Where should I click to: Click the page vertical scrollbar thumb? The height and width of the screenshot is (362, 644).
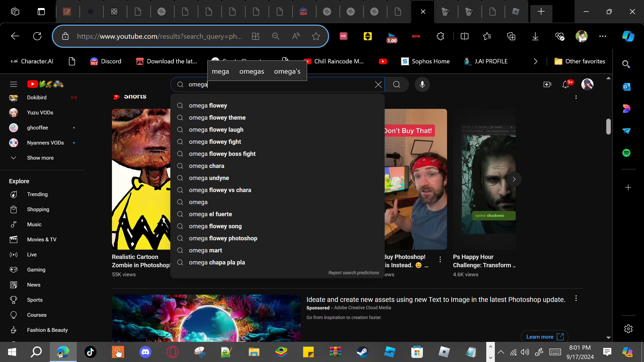tap(608, 126)
